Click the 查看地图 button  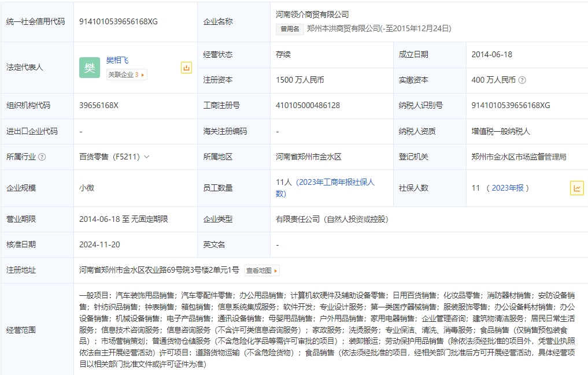(x=261, y=270)
